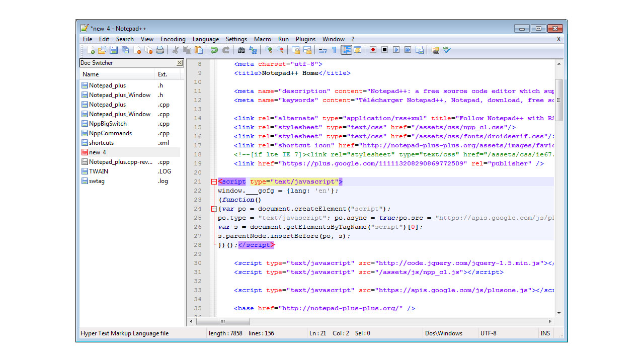Close the Doc Switcher panel
The width and height of the screenshot is (644, 362).
click(180, 63)
